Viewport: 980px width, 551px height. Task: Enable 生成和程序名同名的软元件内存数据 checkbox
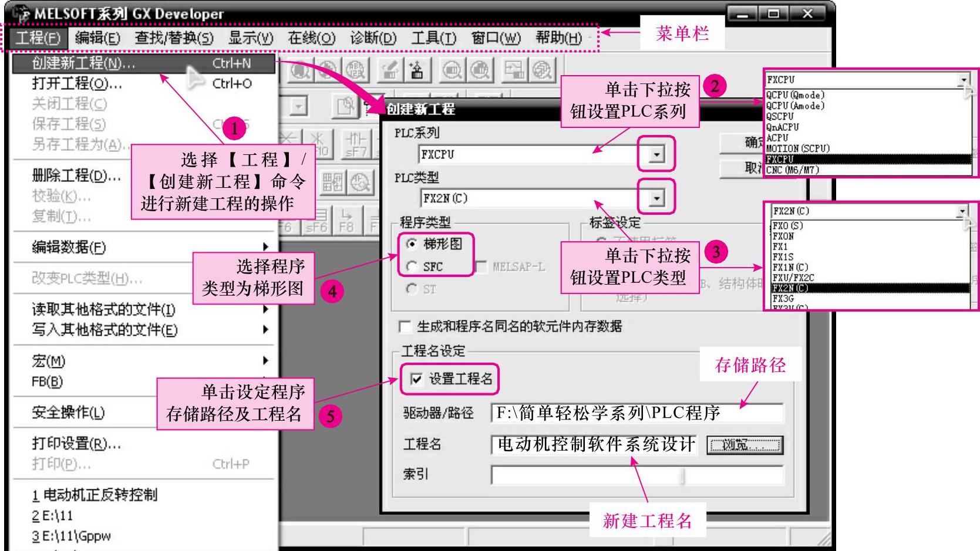pos(404,326)
